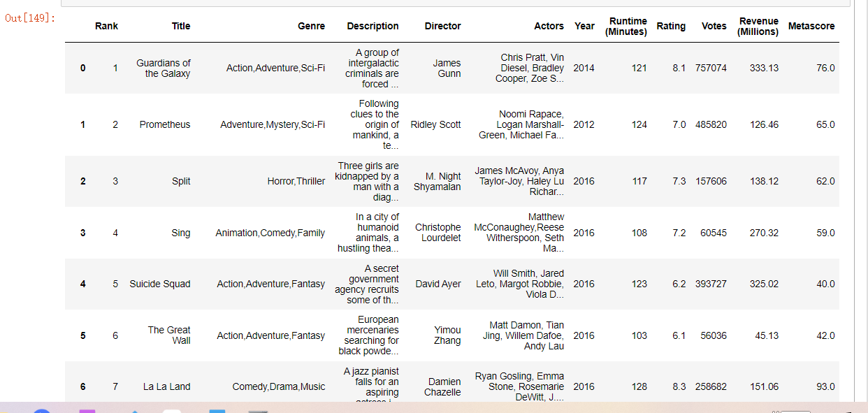Click the Action,Adventure,Sci-Fi genre cell
The image size is (868, 413).
pyautogui.click(x=276, y=68)
